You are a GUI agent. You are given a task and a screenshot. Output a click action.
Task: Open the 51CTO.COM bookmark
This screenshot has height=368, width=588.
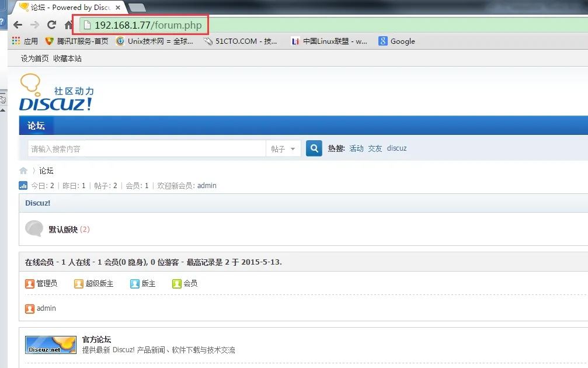(x=241, y=41)
